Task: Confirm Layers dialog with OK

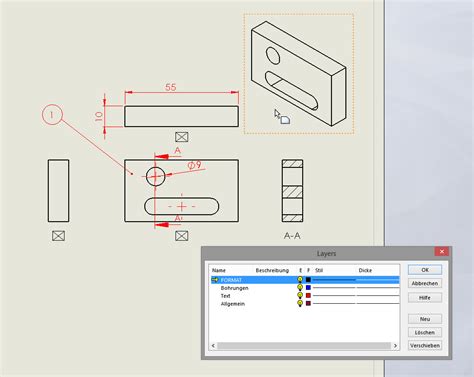Action: coord(425,270)
